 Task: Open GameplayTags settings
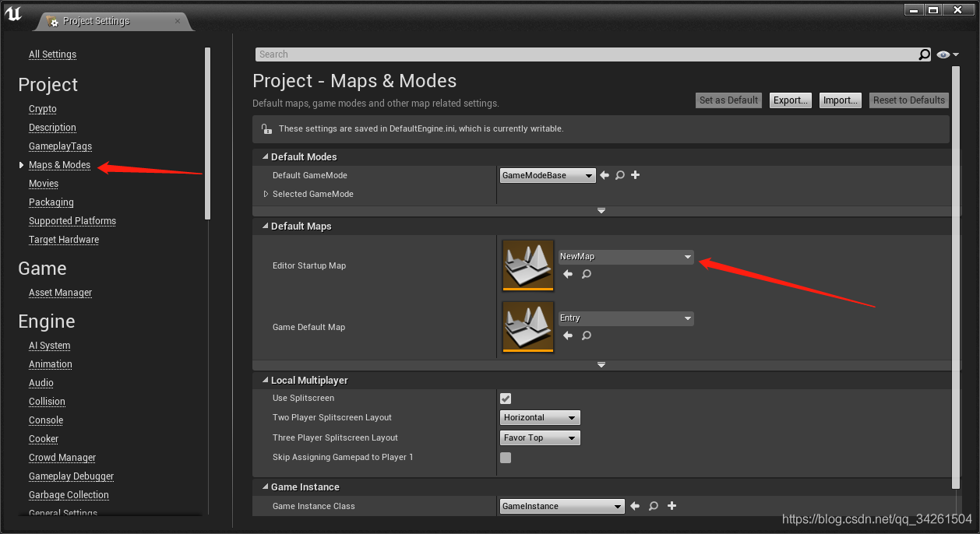[x=60, y=146]
